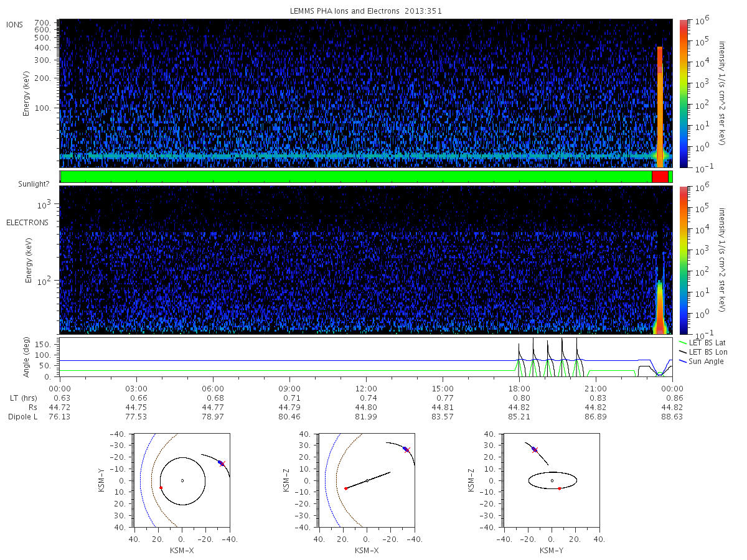
Task: Click the 06:00 time axis label
Action: (x=213, y=388)
